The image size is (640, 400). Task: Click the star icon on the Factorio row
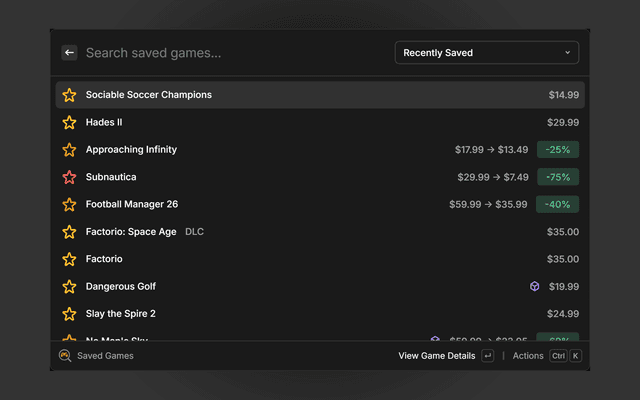[69, 259]
